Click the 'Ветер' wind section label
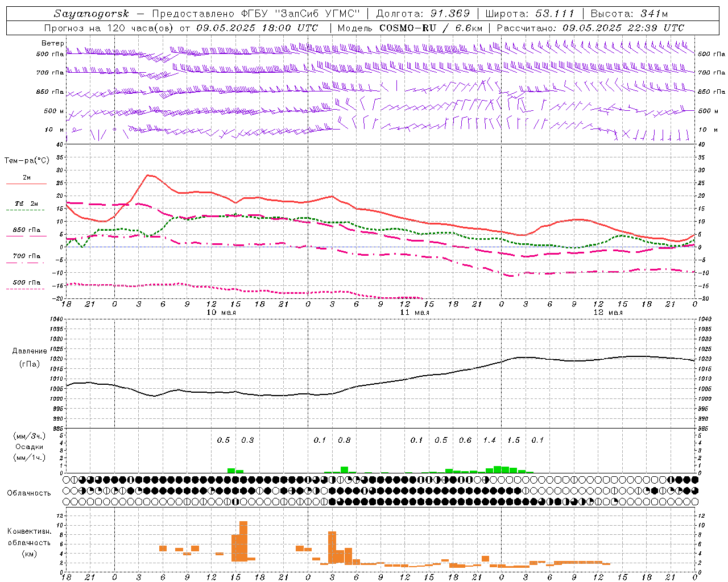728x582 pixels. click(x=53, y=43)
